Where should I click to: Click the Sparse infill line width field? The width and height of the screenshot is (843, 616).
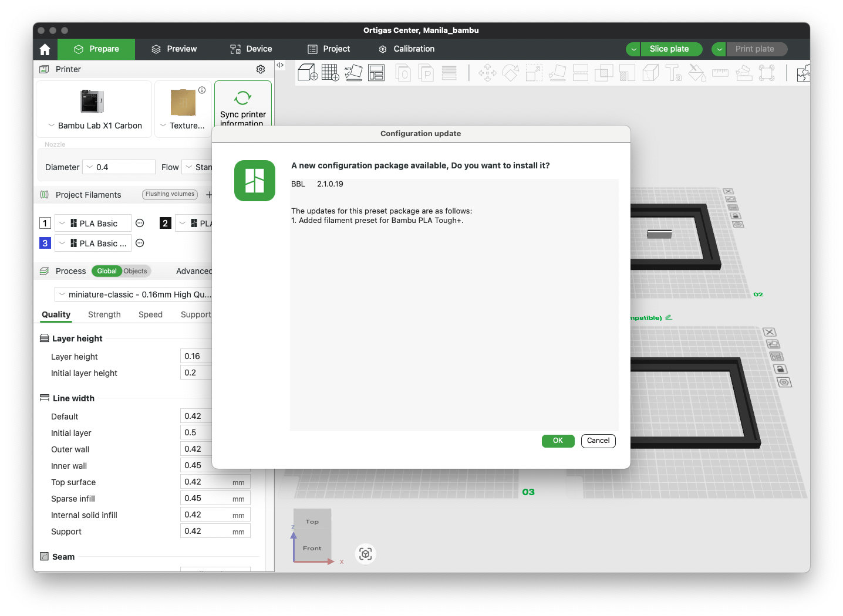pyautogui.click(x=215, y=498)
